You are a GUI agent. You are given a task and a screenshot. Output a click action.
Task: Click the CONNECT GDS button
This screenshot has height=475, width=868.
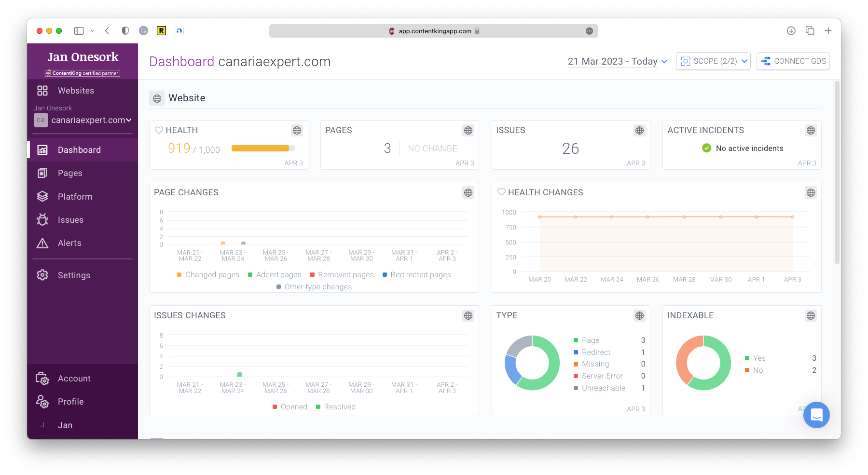pyautogui.click(x=793, y=61)
